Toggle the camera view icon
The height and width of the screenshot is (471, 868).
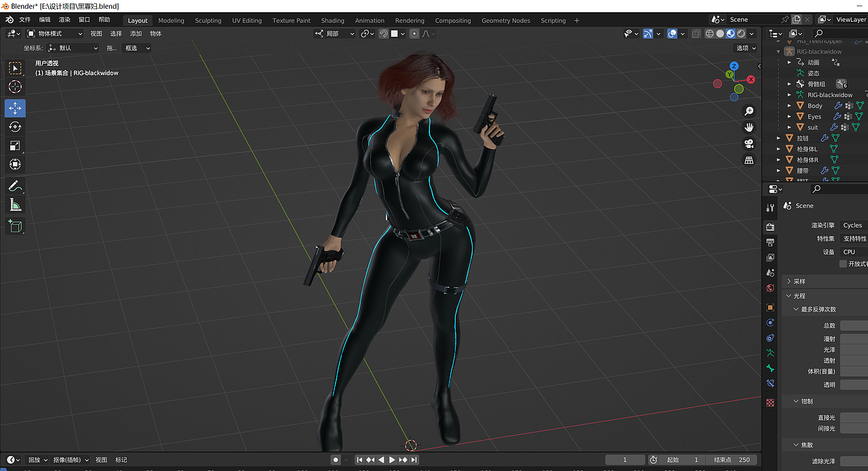749,144
